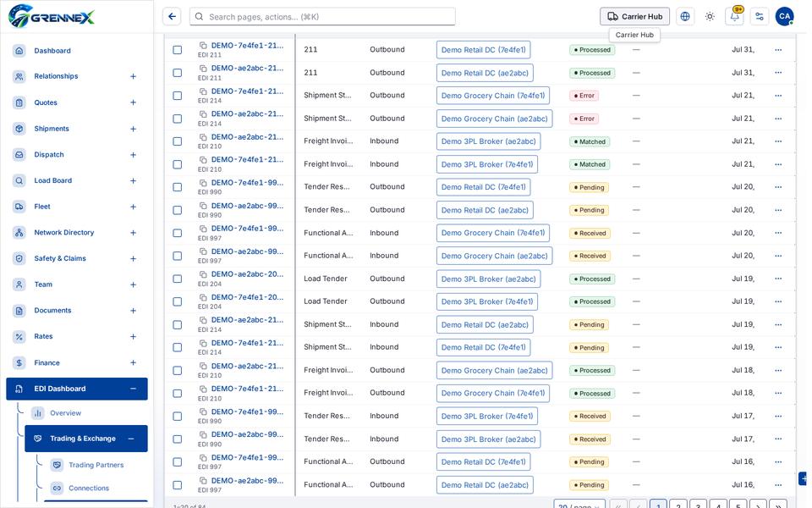The width and height of the screenshot is (812, 508).
Task: Expand the Dispatch submenu plus
Action: pyautogui.click(x=133, y=154)
